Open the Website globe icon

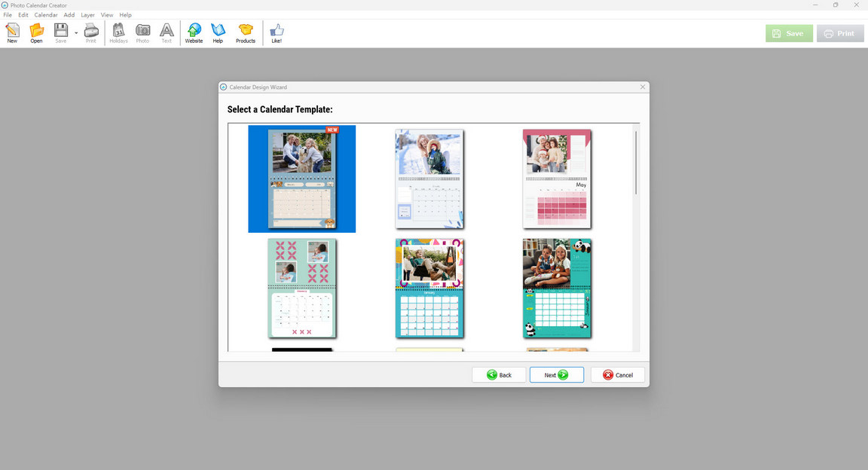pyautogui.click(x=194, y=33)
